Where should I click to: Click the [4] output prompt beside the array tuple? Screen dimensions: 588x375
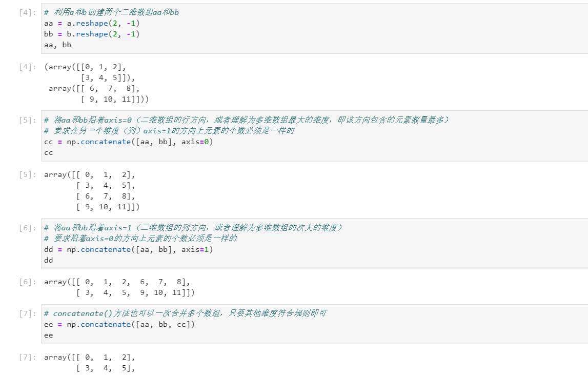(27, 67)
